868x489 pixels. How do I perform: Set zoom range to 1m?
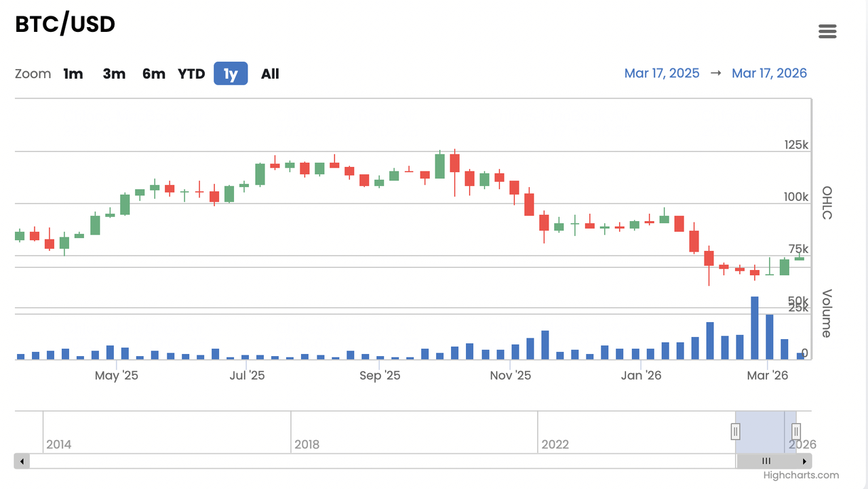pos(73,74)
